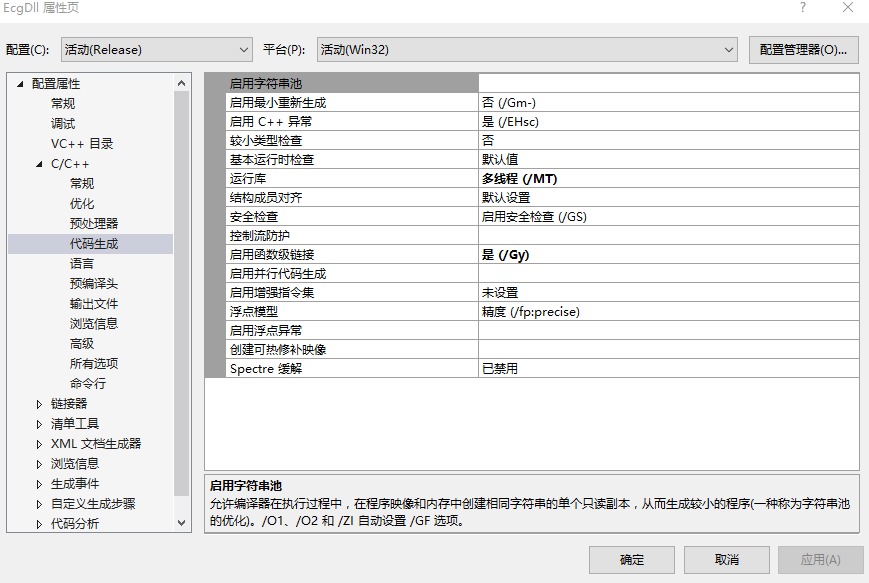
Task: Click the 应用(A) button
Action: 821,560
